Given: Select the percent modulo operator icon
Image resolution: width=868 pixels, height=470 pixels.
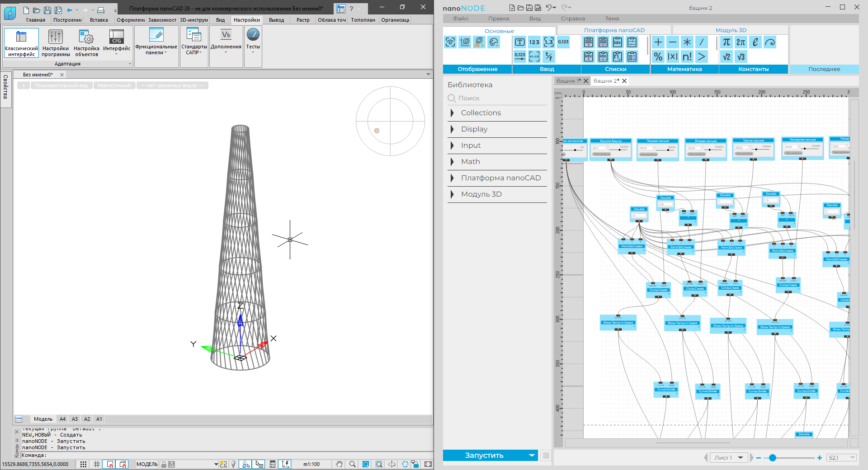Looking at the screenshot, I should tap(658, 56).
